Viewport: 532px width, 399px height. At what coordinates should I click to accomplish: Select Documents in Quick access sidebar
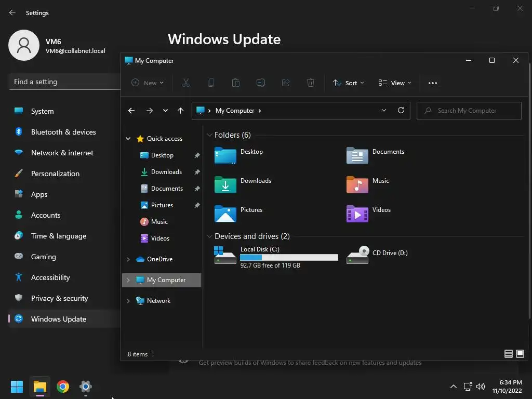click(x=162, y=189)
